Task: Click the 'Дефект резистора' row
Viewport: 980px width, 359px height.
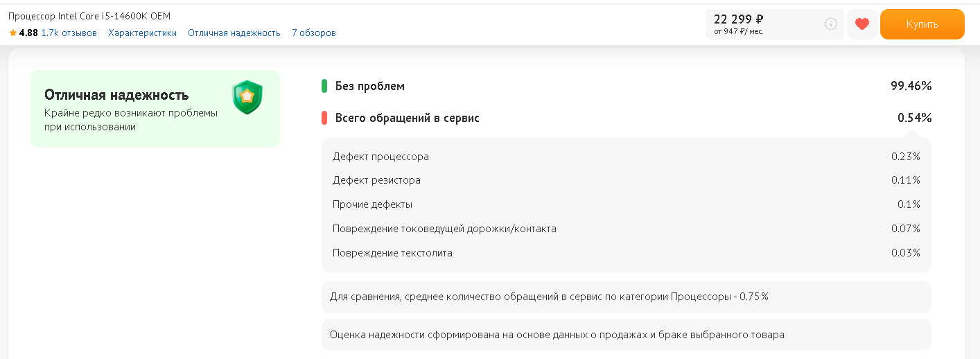Action: [627, 180]
